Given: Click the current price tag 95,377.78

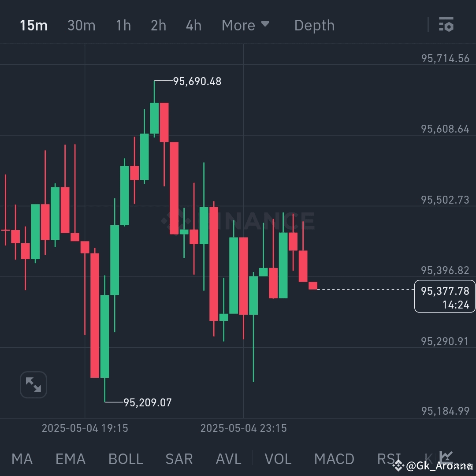Looking at the screenshot, I should tap(444, 296).
